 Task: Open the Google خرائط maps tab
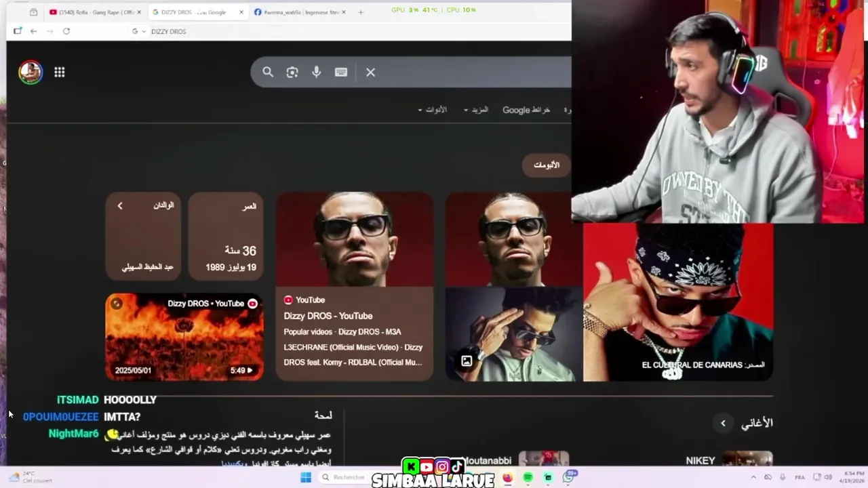526,110
